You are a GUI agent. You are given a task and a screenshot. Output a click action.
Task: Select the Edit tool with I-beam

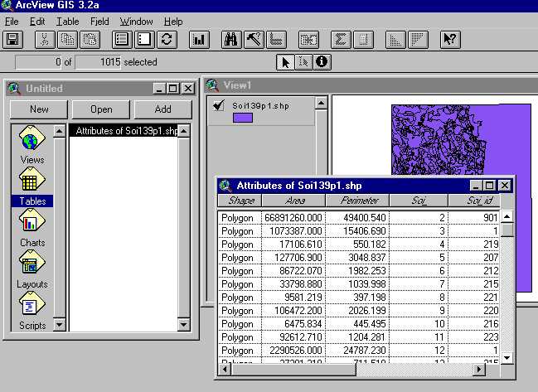point(303,62)
